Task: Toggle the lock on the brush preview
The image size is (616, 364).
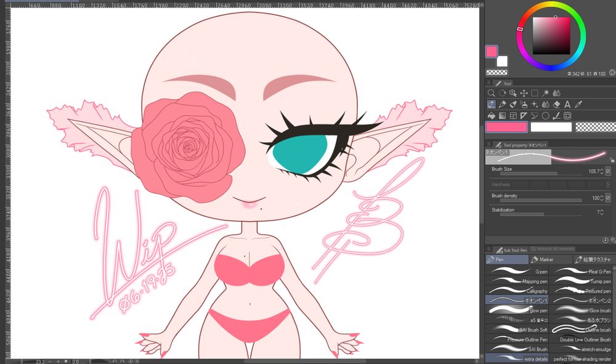Action: (x=612, y=160)
